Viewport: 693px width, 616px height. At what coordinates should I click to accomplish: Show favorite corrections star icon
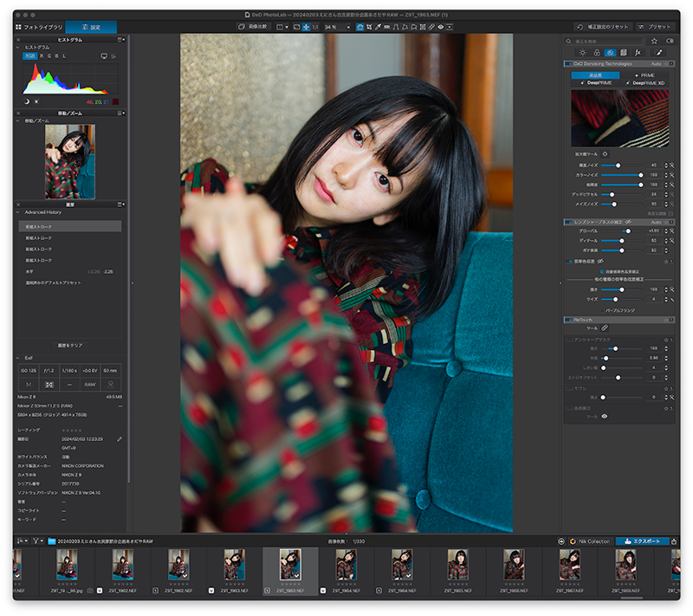tap(654, 41)
